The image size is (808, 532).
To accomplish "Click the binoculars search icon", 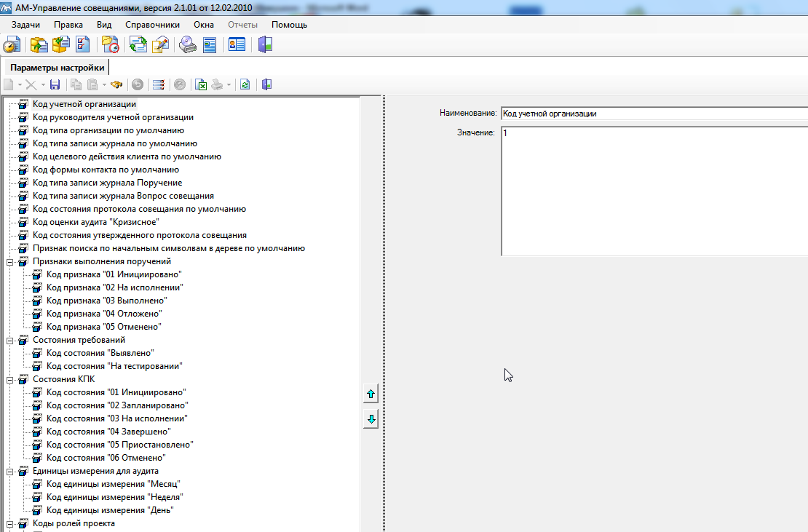I will [116, 84].
